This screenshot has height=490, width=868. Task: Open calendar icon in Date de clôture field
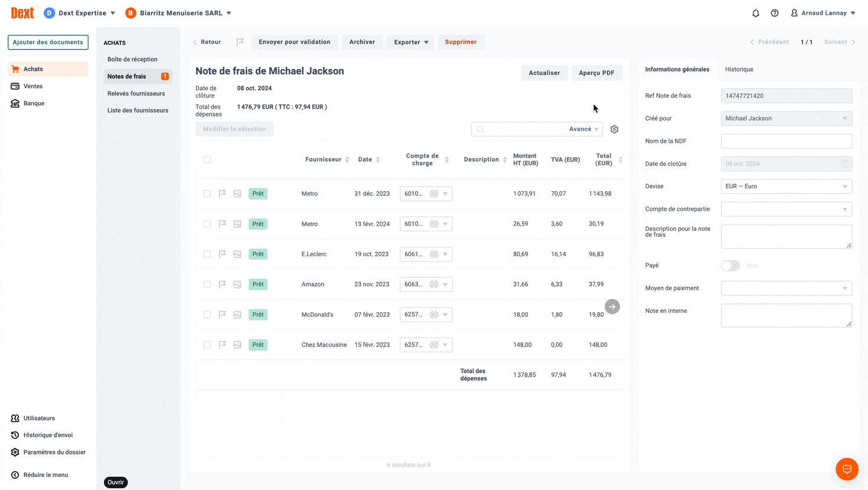845,164
